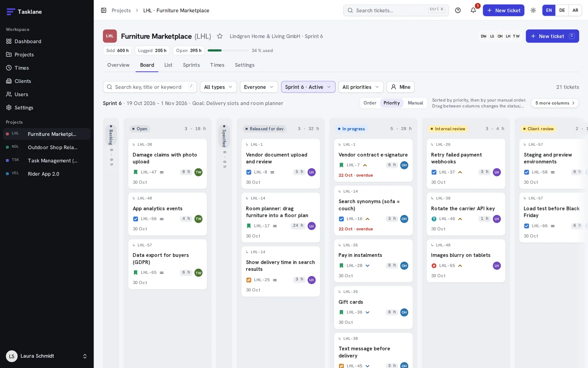This screenshot has height=368, width=588.
Task: Toggle the Mine filter
Action: 401,87
